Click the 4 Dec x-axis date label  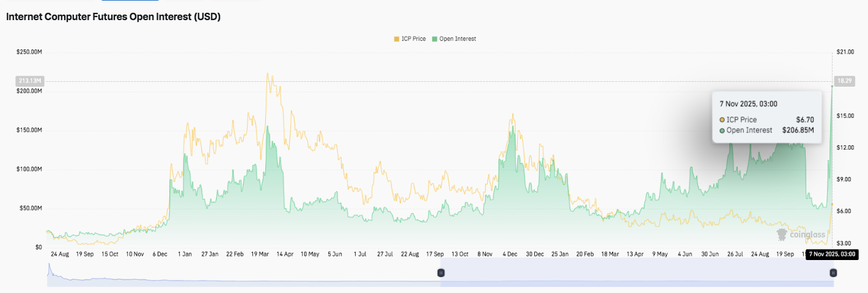pos(510,254)
